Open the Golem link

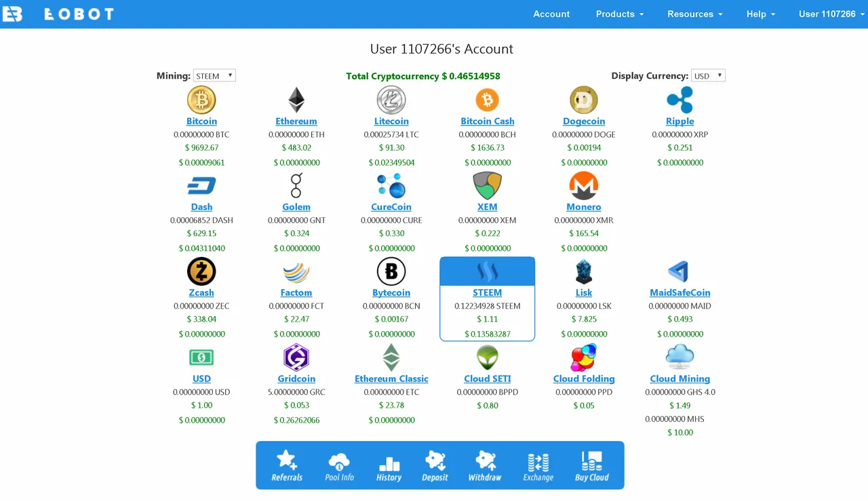point(296,207)
